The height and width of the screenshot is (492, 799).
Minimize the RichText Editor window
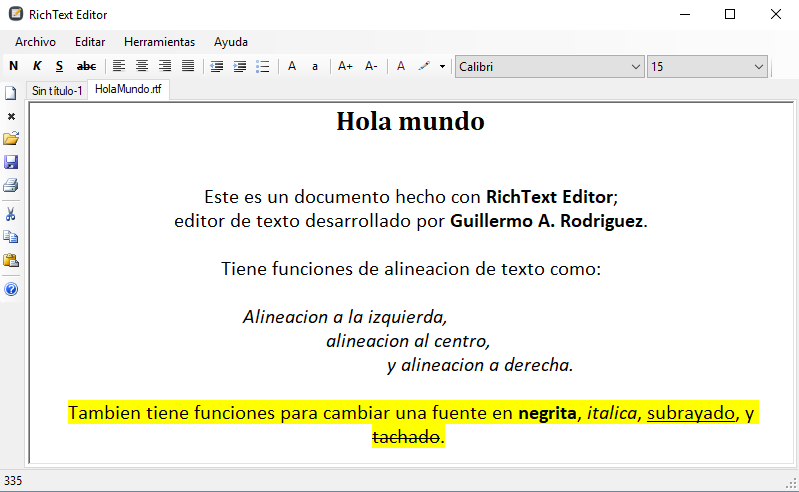[685, 14]
